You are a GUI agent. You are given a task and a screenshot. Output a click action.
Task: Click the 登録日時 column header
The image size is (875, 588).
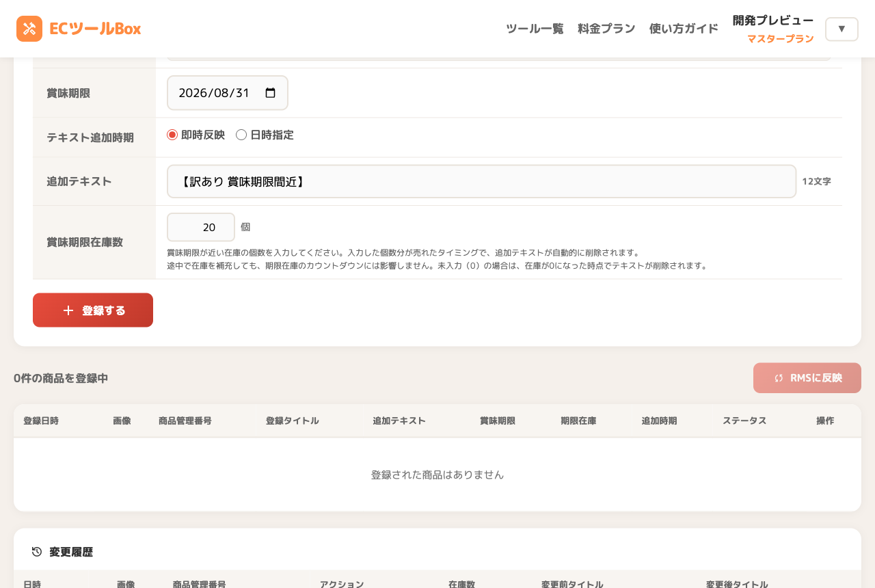click(41, 420)
